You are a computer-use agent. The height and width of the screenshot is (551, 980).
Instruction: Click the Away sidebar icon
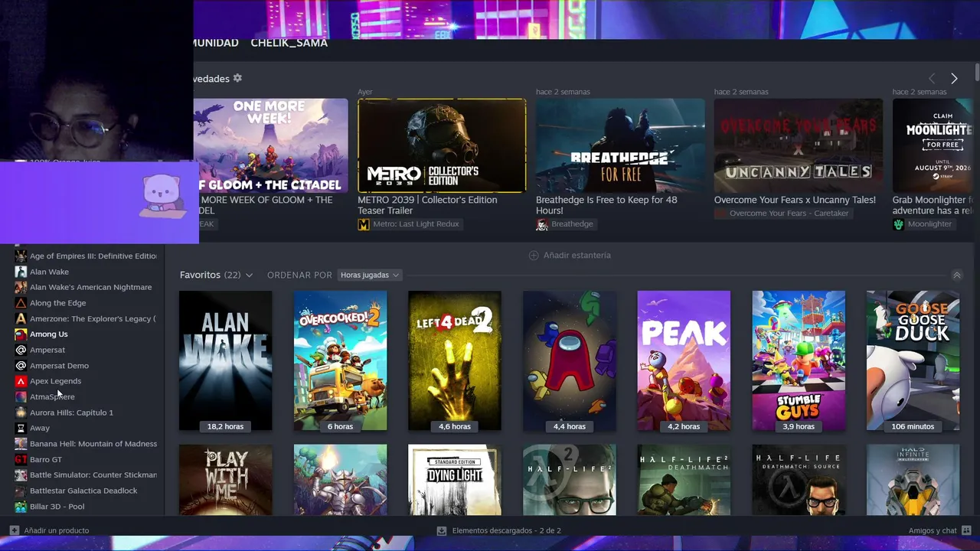click(21, 428)
